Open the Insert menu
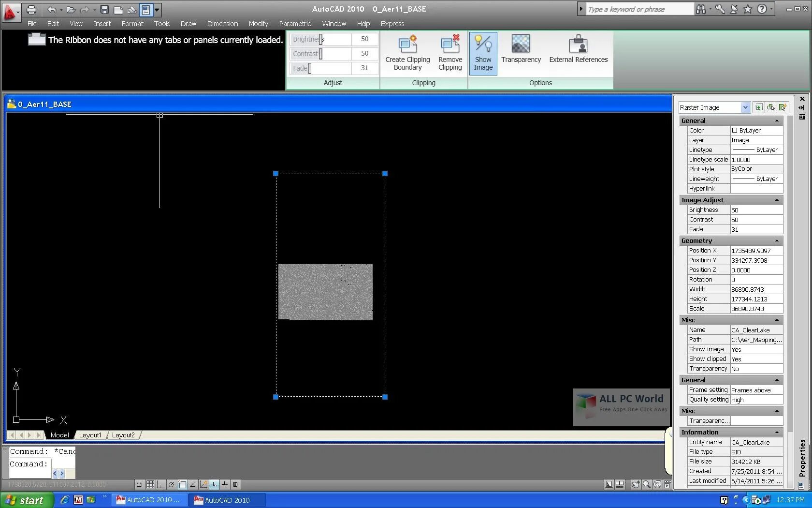Screen dimensions: 812x508 [102, 24]
